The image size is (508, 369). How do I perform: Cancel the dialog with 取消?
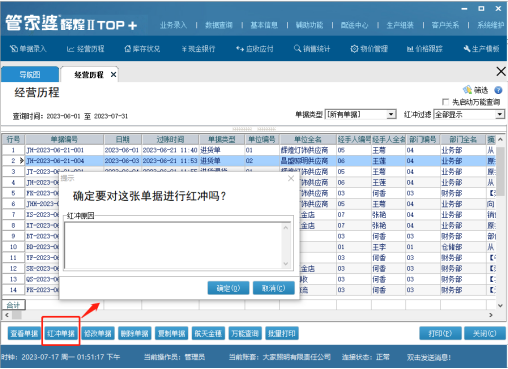[x=274, y=288]
